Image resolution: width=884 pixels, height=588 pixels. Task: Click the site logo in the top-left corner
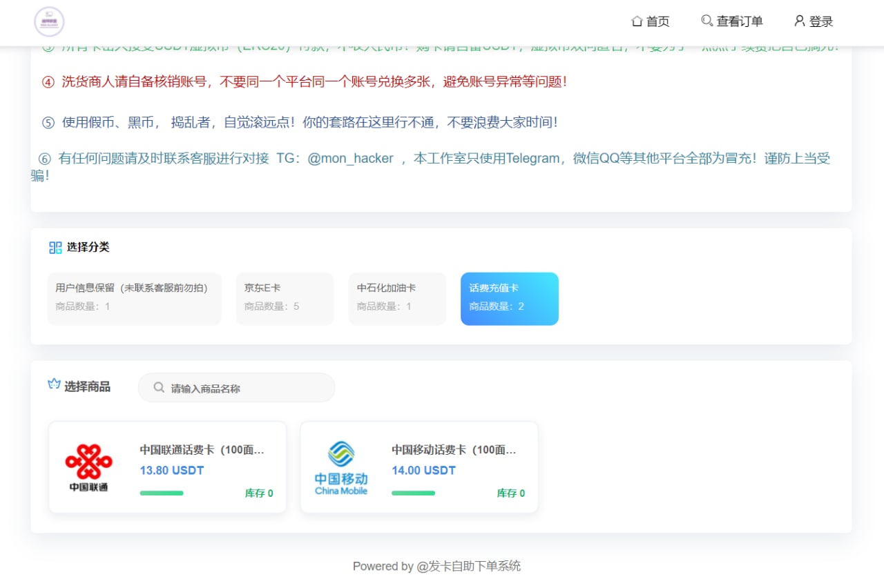click(50, 21)
